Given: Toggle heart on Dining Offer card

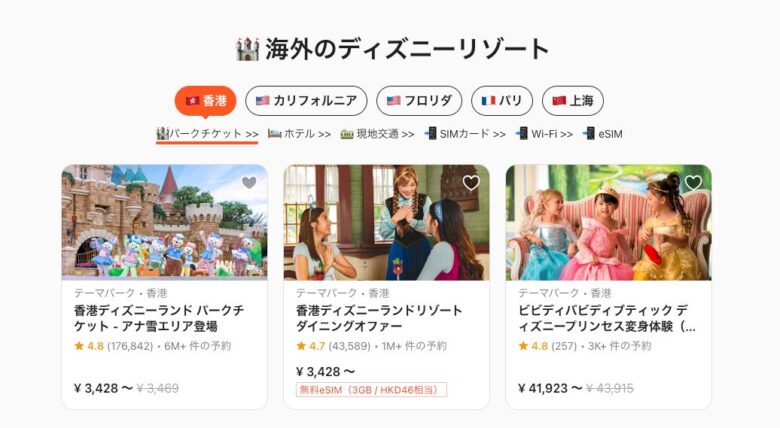Looking at the screenshot, I should [471, 183].
